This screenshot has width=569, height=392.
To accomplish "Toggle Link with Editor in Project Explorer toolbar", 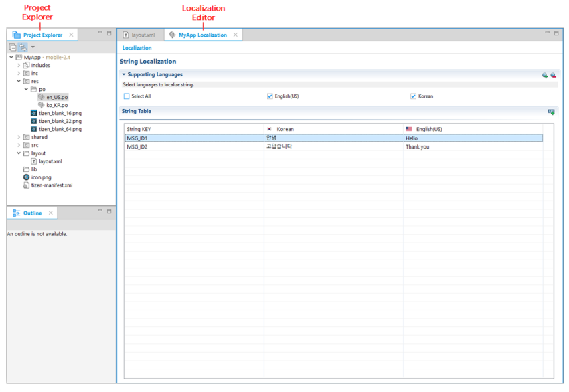I will pos(23,47).
